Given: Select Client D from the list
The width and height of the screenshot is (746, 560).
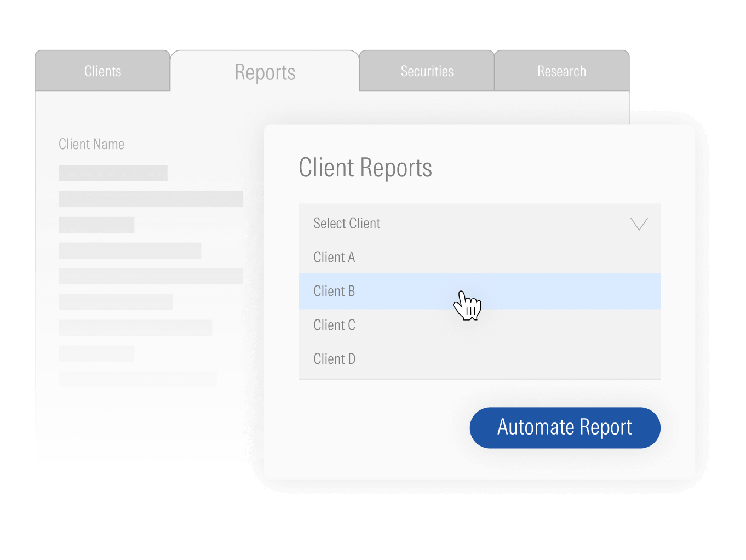Looking at the screenshot, I should coord(334,359).
